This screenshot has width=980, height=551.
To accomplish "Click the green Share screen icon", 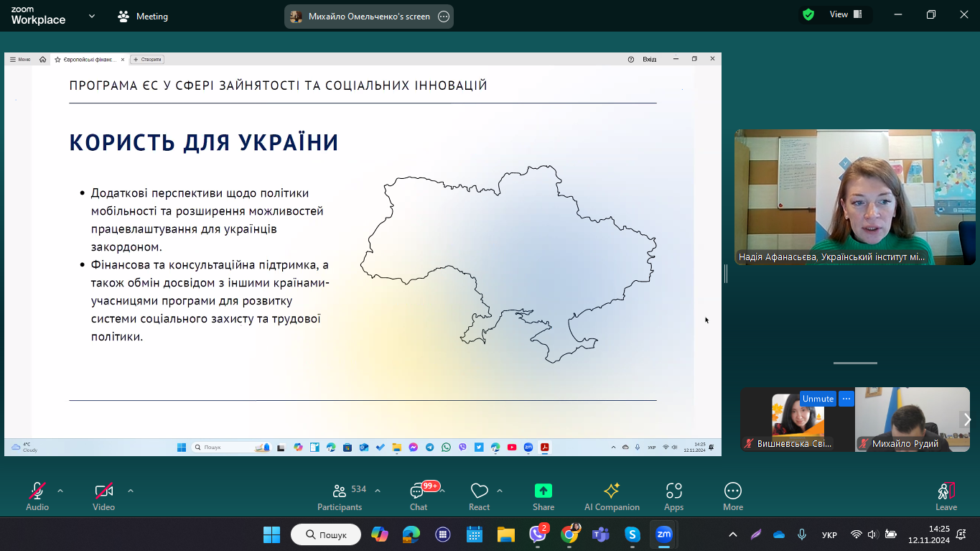I will click(543, 491).
